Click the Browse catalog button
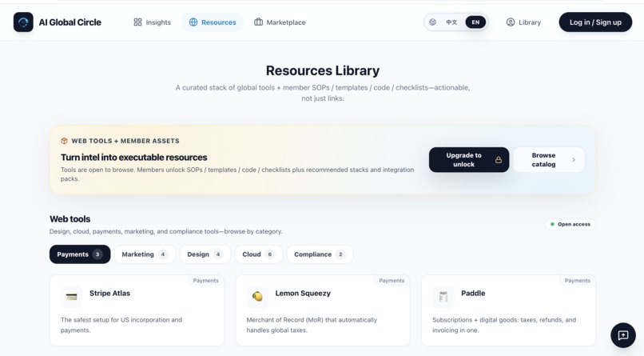Screen dimensions: 644x356 (549, 160)
